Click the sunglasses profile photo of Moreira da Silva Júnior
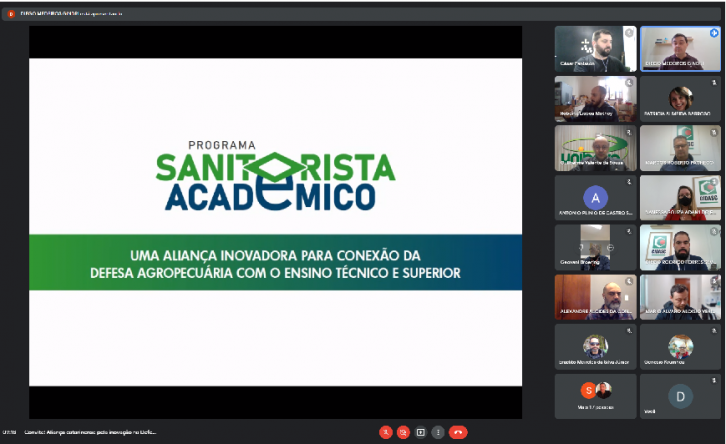The height and width of the screenshot is (444, 726). (595, 346)
